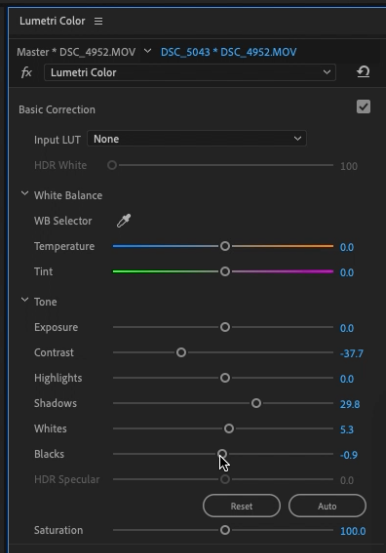Click the Blacks slider handle
This screenshot has height=553, width=386.
point(222,454)
